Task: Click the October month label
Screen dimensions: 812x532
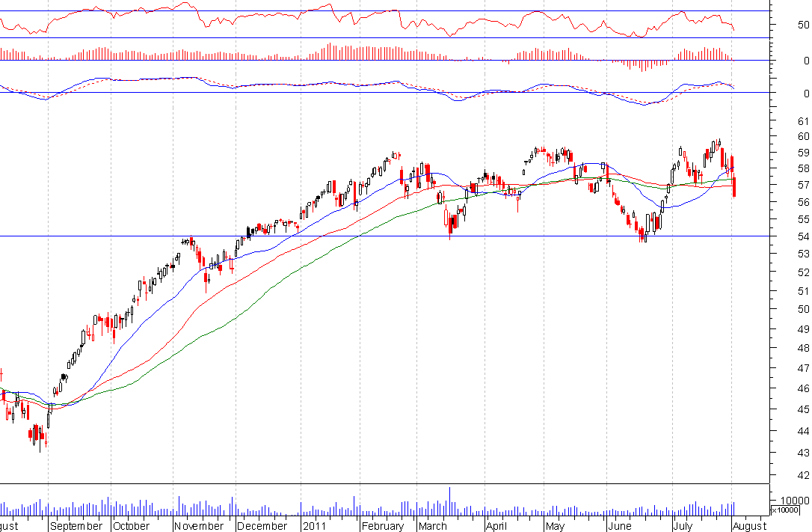Action: (131, 526)
